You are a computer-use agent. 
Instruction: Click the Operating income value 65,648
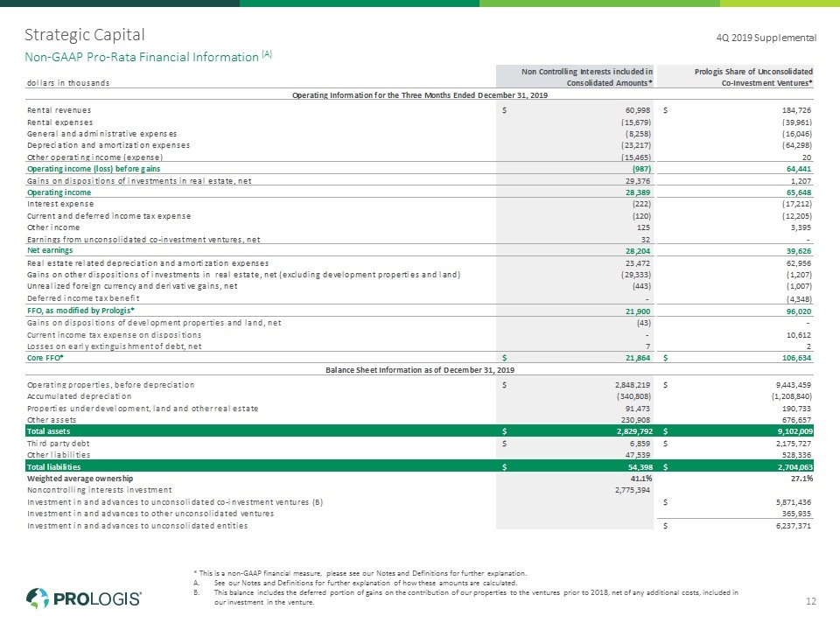click(799, 192)
